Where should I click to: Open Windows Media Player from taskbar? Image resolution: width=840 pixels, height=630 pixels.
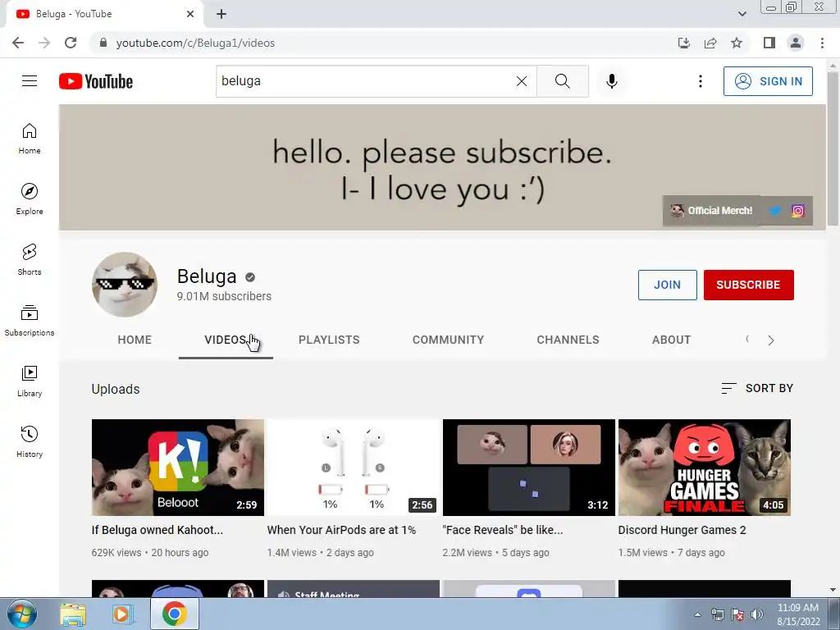(x=121, y=614)
